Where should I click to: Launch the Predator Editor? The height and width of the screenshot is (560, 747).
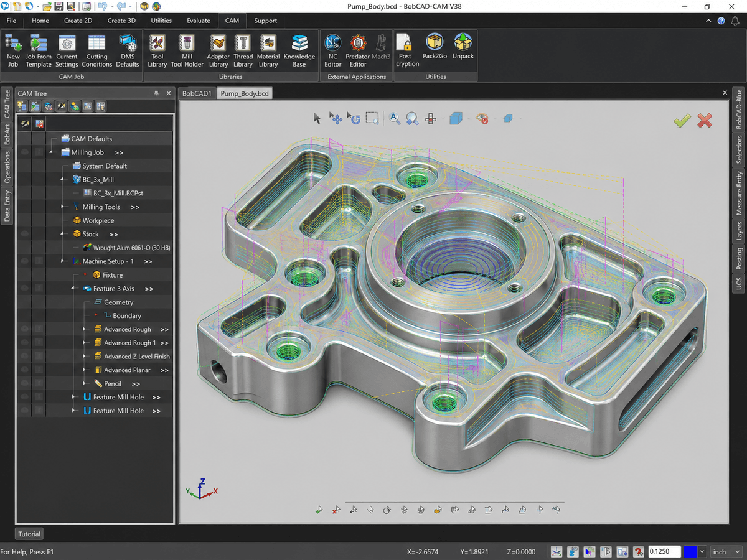pos(358,50)
